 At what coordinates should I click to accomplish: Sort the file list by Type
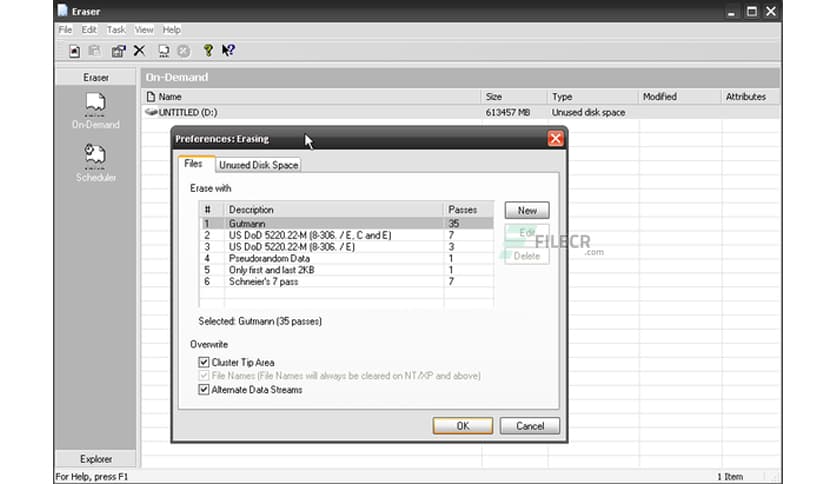[593, 96]
